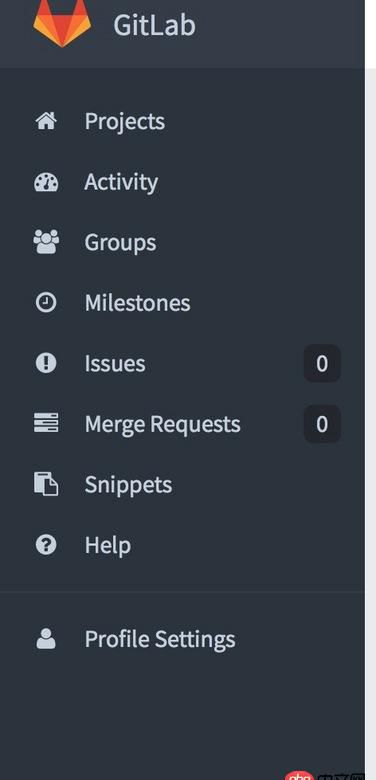Click the clock icon for Milestones
Image resolution: width=376 pixels, height=780 pixels.
click(x=46, y=302)
